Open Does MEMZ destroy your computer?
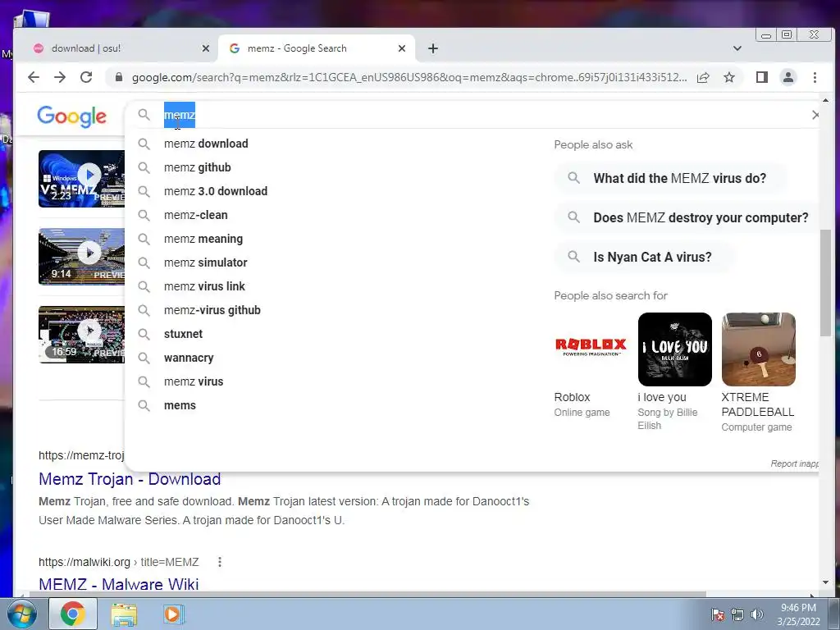This screenshot has height=630, width=840. (688, 217)
